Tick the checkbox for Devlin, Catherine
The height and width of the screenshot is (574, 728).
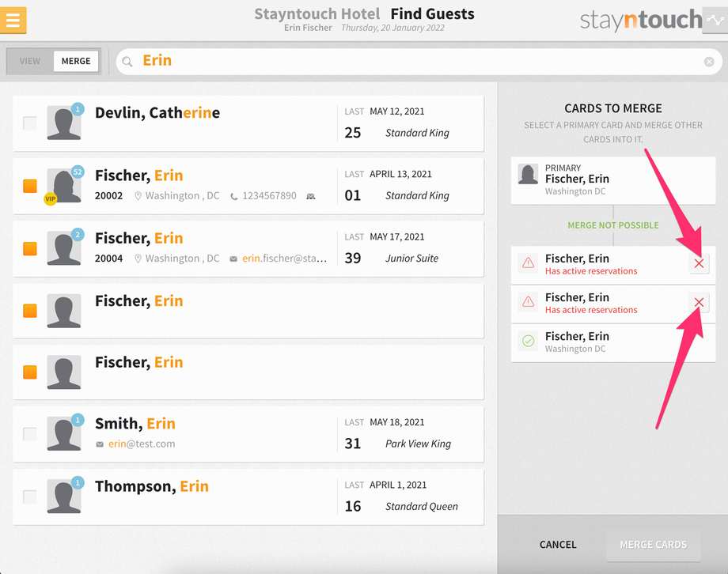point(30,123)
